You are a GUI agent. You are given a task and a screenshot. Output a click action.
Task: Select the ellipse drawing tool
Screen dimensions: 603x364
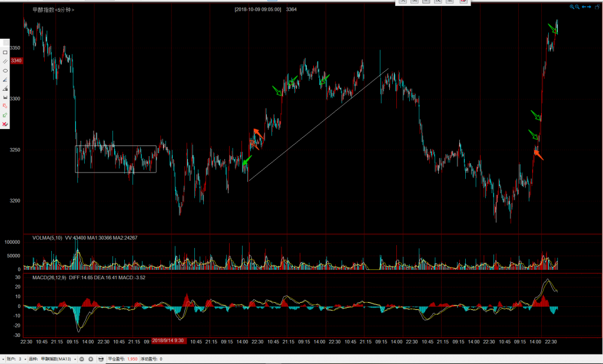(x=5, y=71)
